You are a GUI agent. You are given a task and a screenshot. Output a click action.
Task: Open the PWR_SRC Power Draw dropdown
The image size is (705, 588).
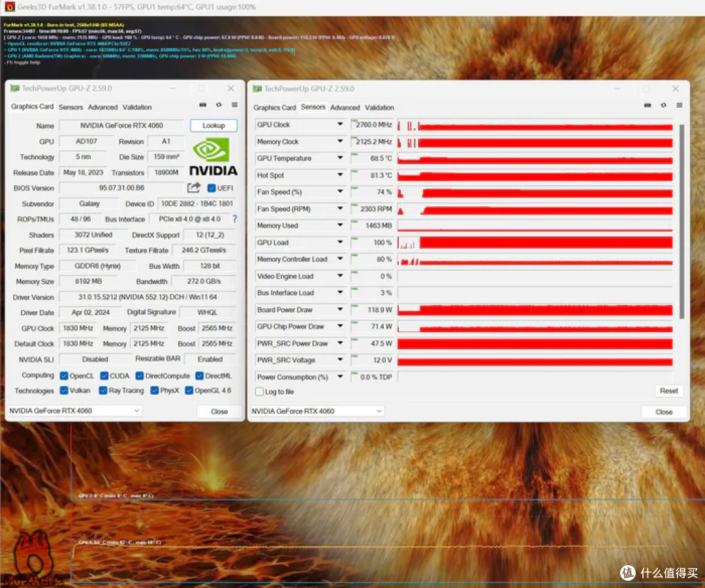click(x=340, y=343)
